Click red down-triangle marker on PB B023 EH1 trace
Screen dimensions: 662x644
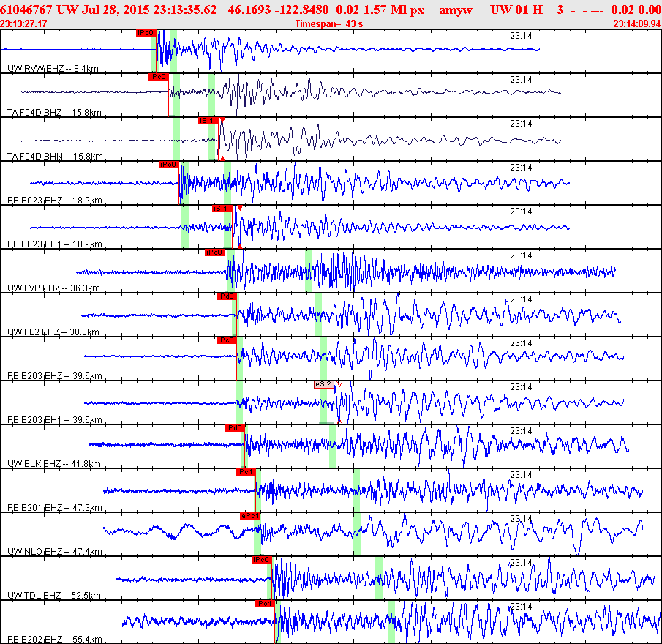click(240, 208)
